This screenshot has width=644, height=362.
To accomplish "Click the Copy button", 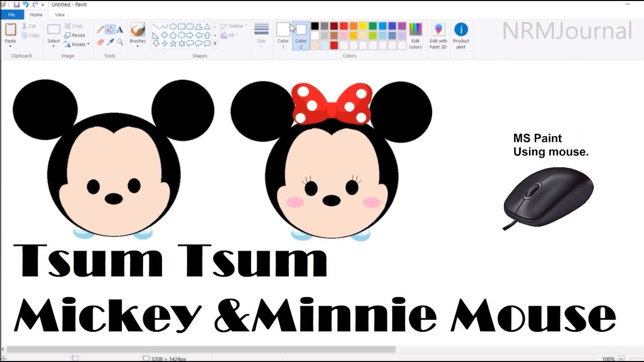I will point(30,35).
